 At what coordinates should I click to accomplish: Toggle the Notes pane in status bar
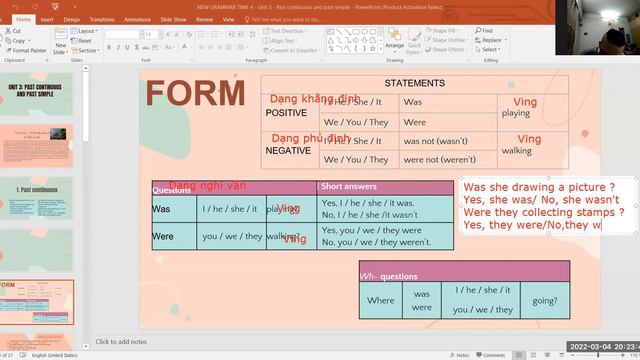tap(459, 355)
